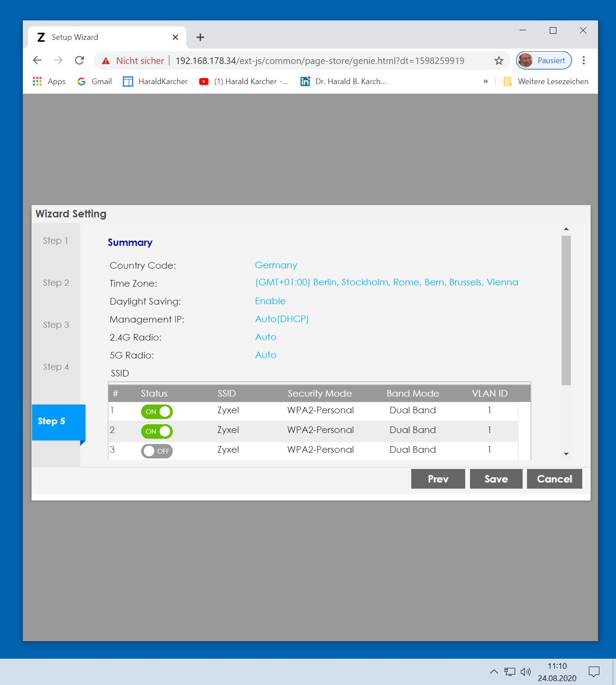Open the HaraldKarcher bookmark
Viewport: 616px width, 685px height.
click(x=155, y=81)
